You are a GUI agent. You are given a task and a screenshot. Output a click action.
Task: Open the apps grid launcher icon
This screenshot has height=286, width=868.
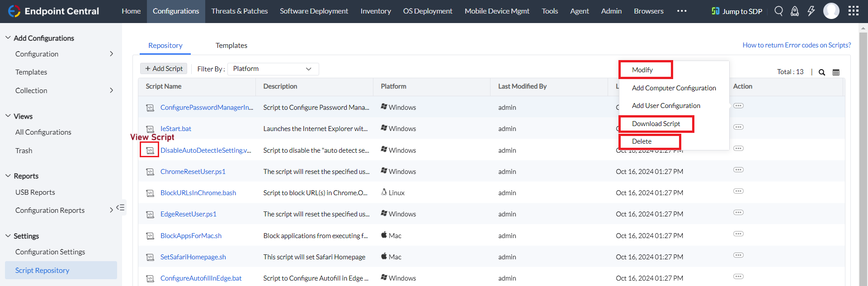tap(853, 11)
